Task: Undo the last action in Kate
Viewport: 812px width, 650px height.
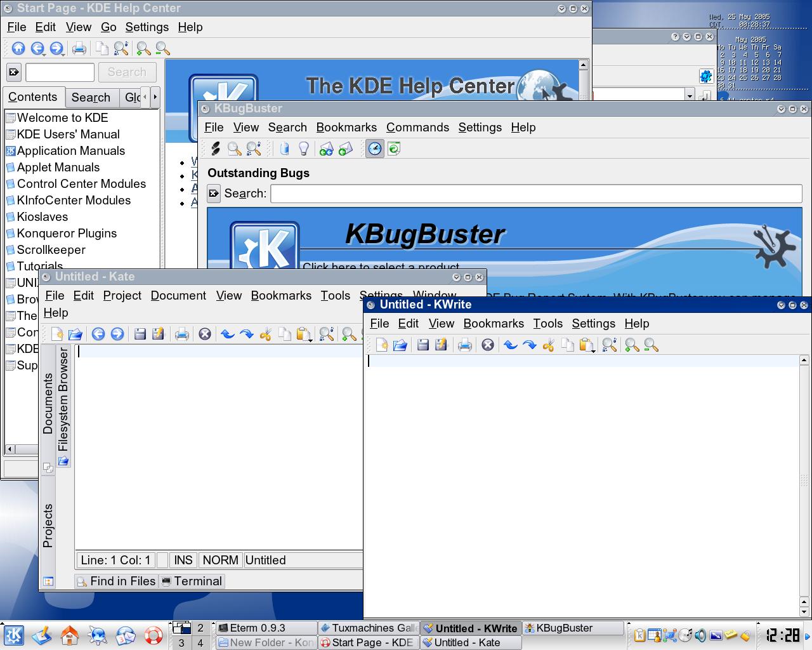Action: point(227,334)
